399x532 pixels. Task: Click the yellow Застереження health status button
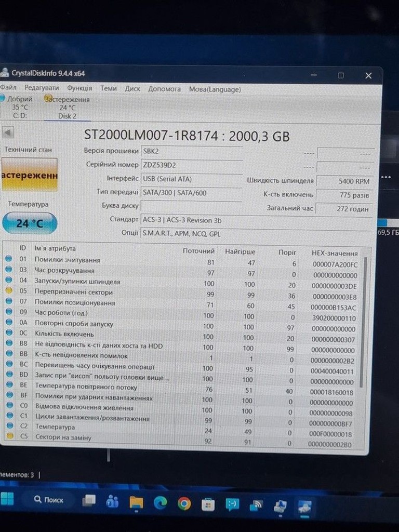pyautogui.click(x=29, y=176)
